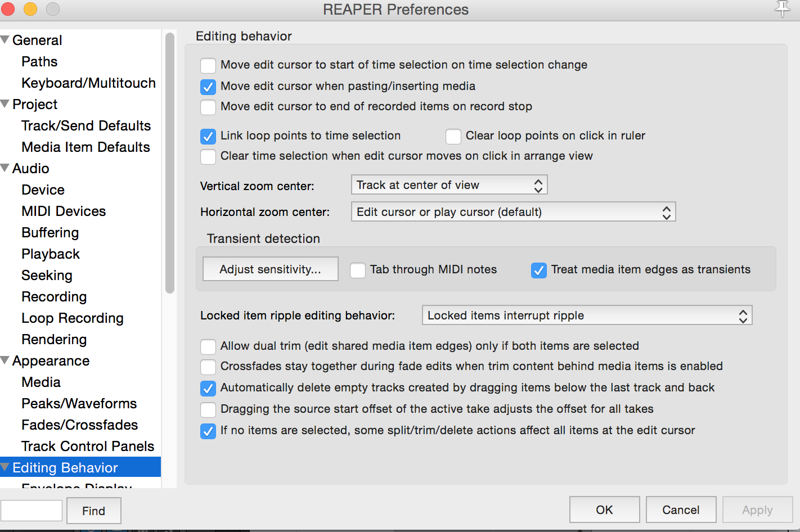Toggle split/trim/delete actions affect all items option
Screen dimensions: 800x532
point(208,431)
